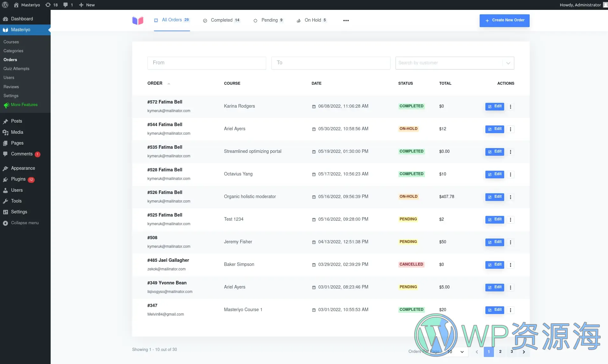
Task: Click the Create New Order button
Action: coord(504,20)
